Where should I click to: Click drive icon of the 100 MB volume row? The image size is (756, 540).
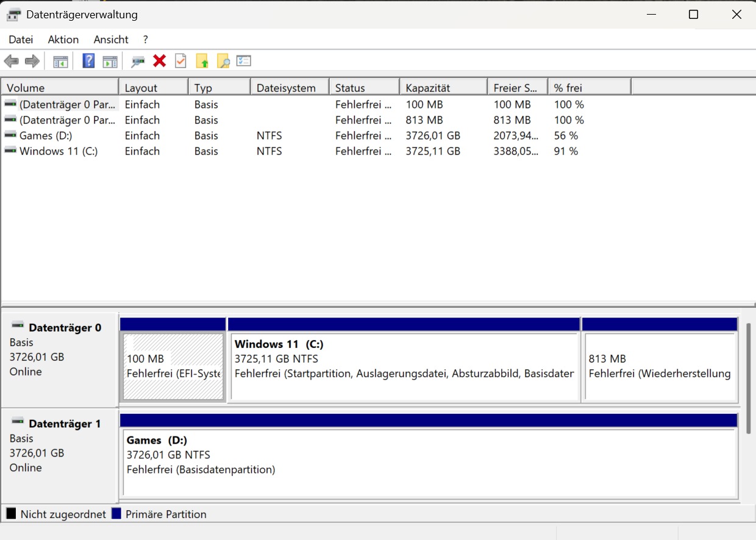[10, 104]
